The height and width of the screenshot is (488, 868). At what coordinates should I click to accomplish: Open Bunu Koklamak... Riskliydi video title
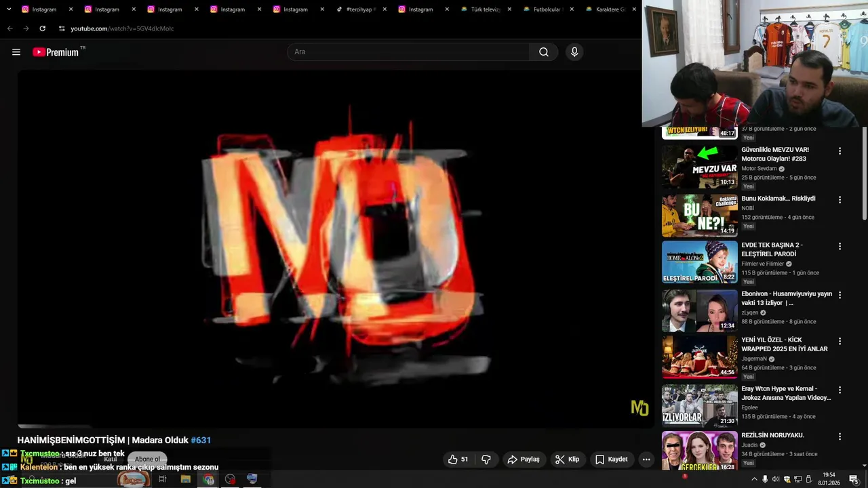[778, 199]
